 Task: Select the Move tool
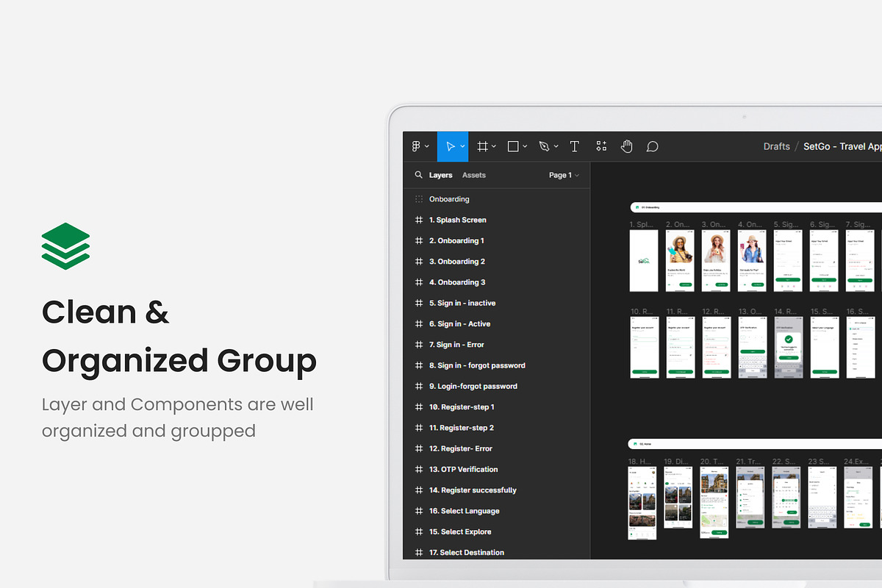tap(451, 146)
